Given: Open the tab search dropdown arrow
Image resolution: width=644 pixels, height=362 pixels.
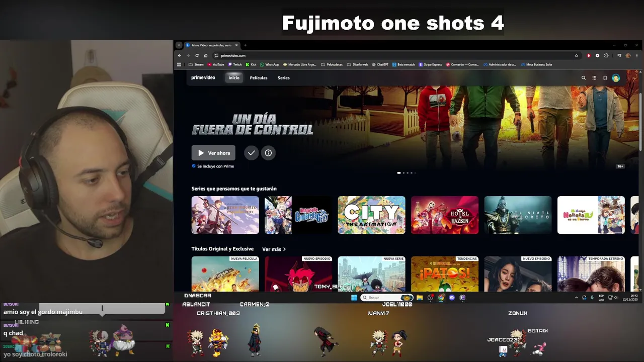Looking at the screenshot, I should 179,45.
